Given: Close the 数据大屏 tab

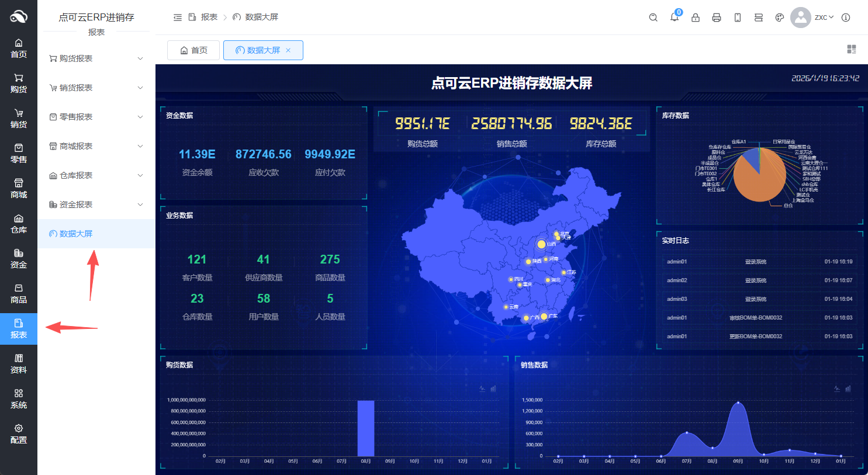Looking at the screenshot, I should pyautogui.click(x=288, y=50).
